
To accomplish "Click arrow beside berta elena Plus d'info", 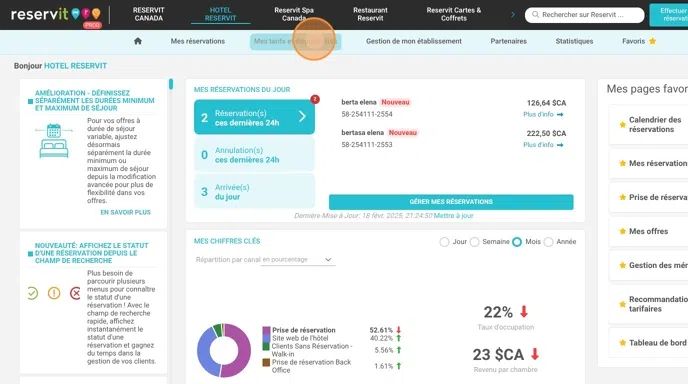I will 560,115.
